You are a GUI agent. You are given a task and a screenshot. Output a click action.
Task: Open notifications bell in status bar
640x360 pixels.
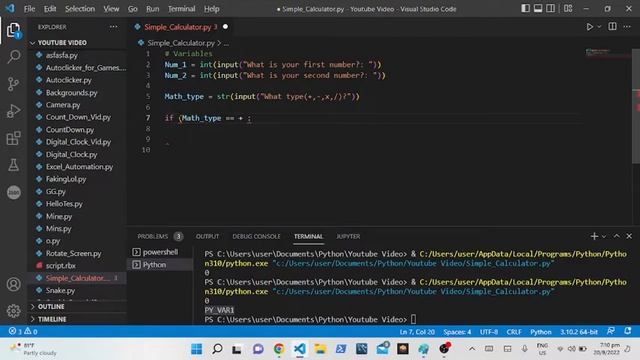pyautogui.click(x=628, y=331)
